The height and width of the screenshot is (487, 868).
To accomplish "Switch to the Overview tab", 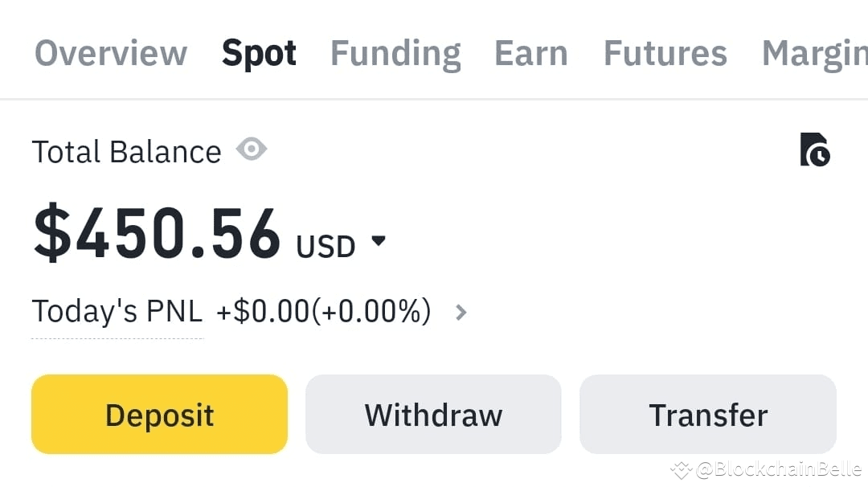I will (111, 54).
